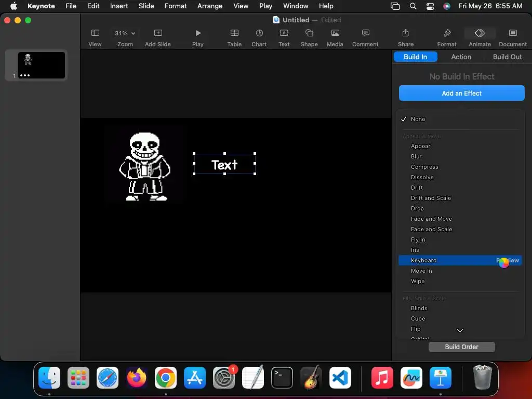Choose the Fly In build effect
The image size is (532, 399).
click(460, 240)
